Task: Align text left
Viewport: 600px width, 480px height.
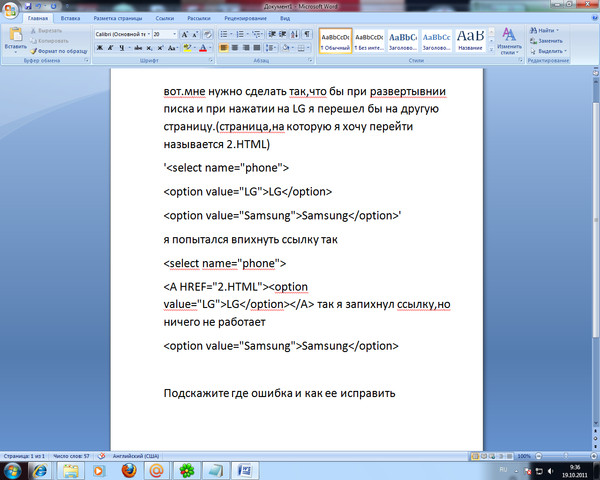Action: tap(224, 48)
